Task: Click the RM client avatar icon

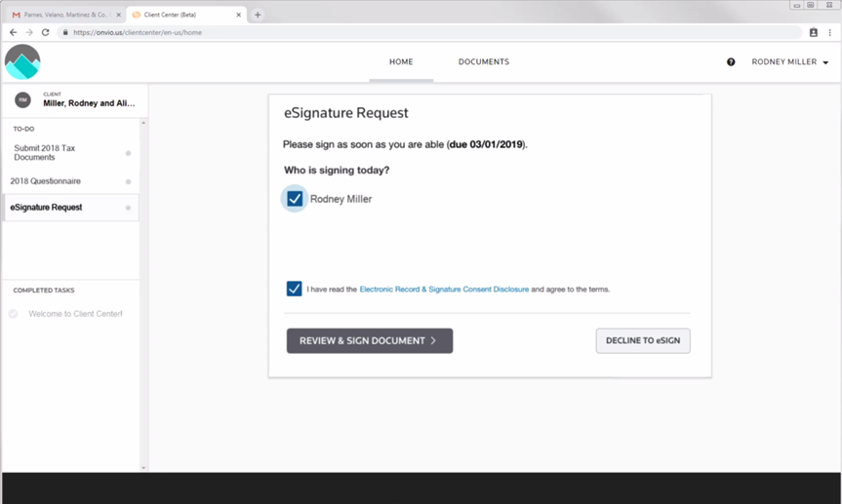Action: coord(22,99)
